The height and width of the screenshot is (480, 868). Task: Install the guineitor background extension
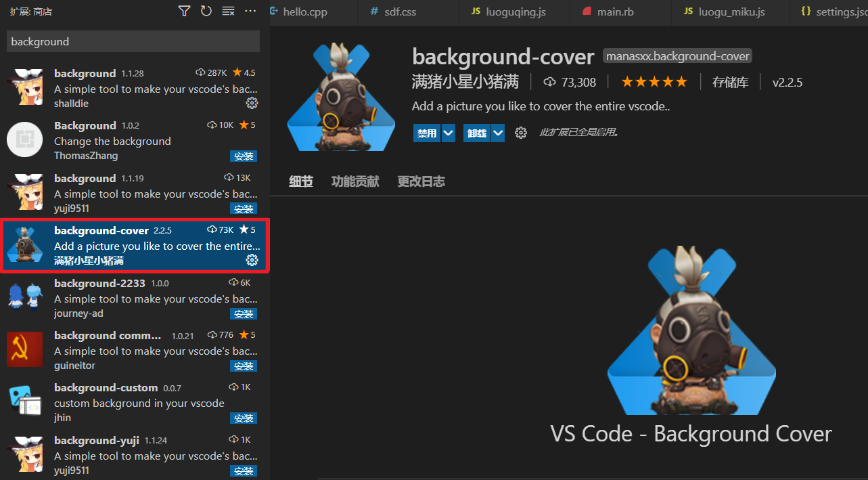(x=243, y=366)
